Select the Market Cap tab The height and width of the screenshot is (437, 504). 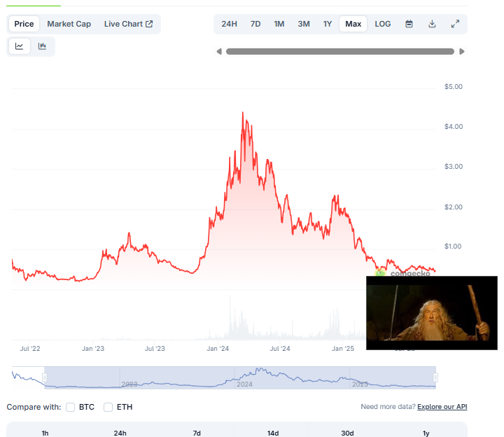coord(69,24)
